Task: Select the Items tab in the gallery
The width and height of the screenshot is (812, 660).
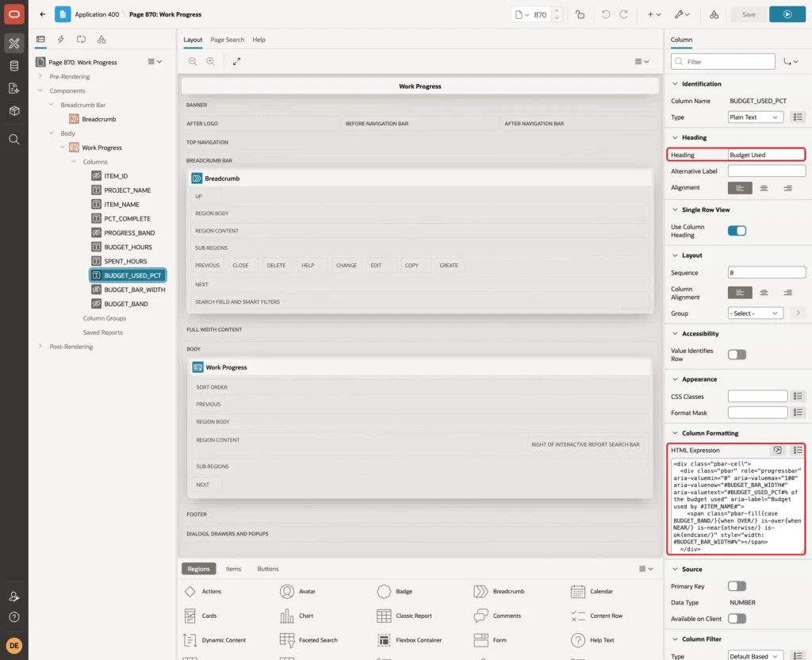Action: [233, 569]
